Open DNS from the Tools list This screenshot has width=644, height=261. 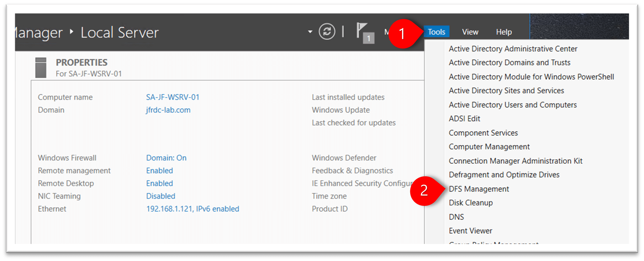[456, 217]
